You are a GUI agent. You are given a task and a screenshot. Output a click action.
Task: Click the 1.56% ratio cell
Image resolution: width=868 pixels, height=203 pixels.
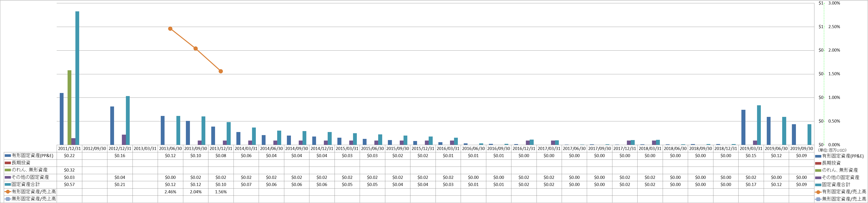[x=221, y=192]
